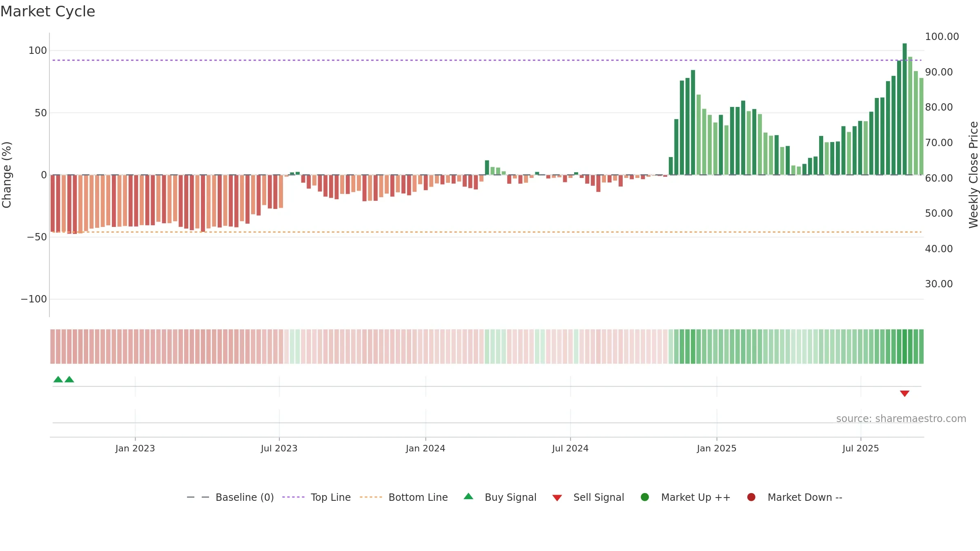Click the Jan 2023 x-axis label

tap(135, 449)
